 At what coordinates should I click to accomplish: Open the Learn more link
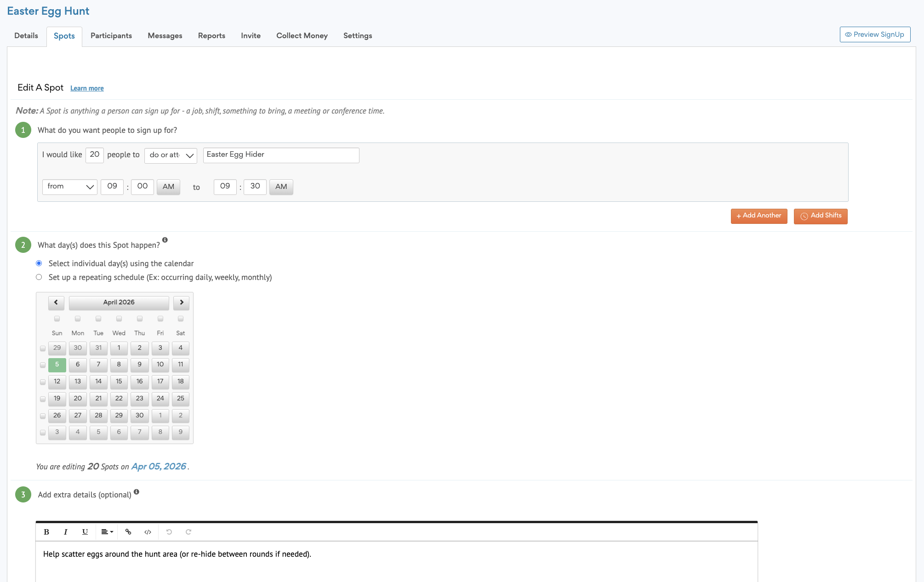(x=87, y=88)
